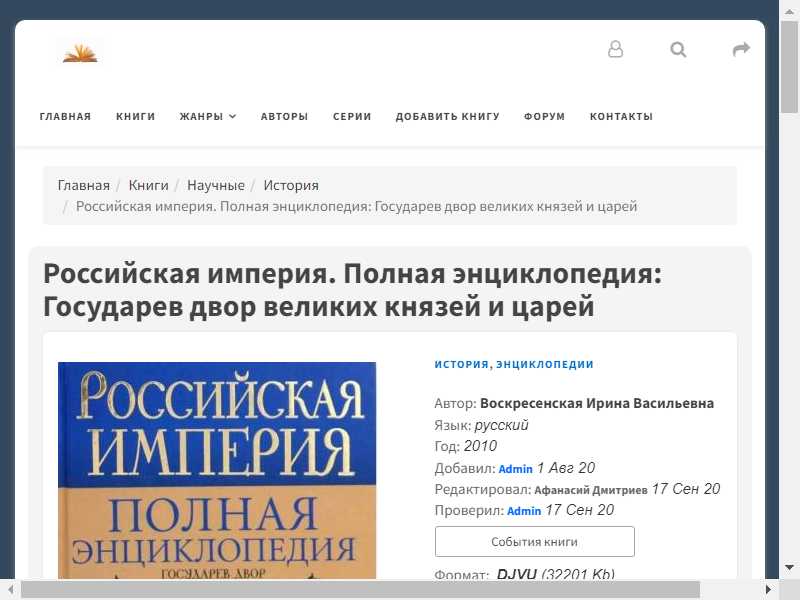The height and width of the screenshot is (600, 800).
Task: Open the Афанасий Дмитриев editor link
Action: point(591,490)
